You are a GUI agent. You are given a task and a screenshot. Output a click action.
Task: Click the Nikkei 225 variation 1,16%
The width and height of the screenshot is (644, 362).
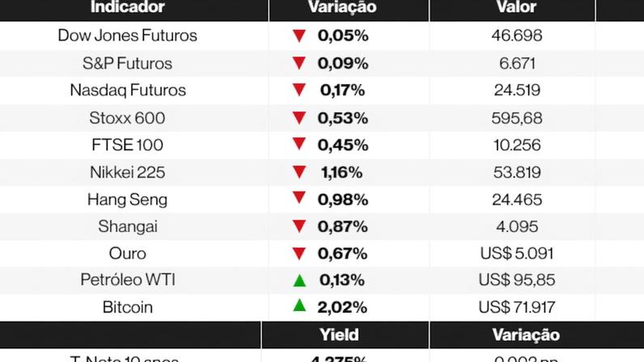(340, 172)
